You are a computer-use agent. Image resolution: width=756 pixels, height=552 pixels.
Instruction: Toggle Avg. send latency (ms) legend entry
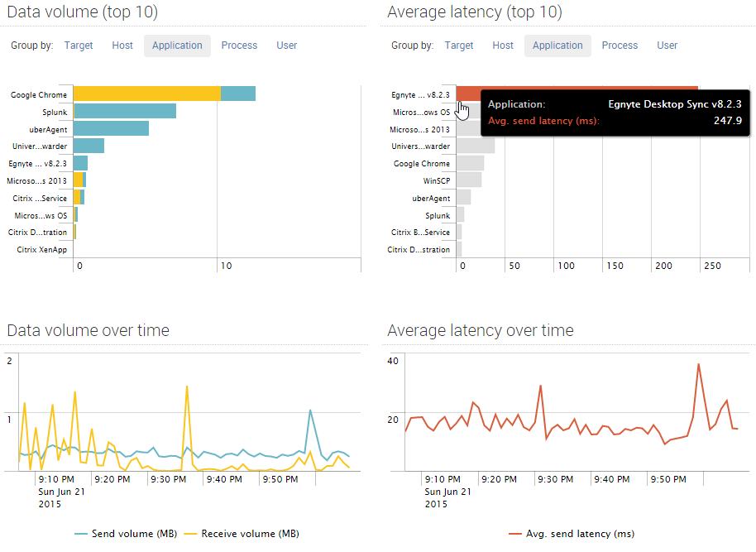coord(572,534)
